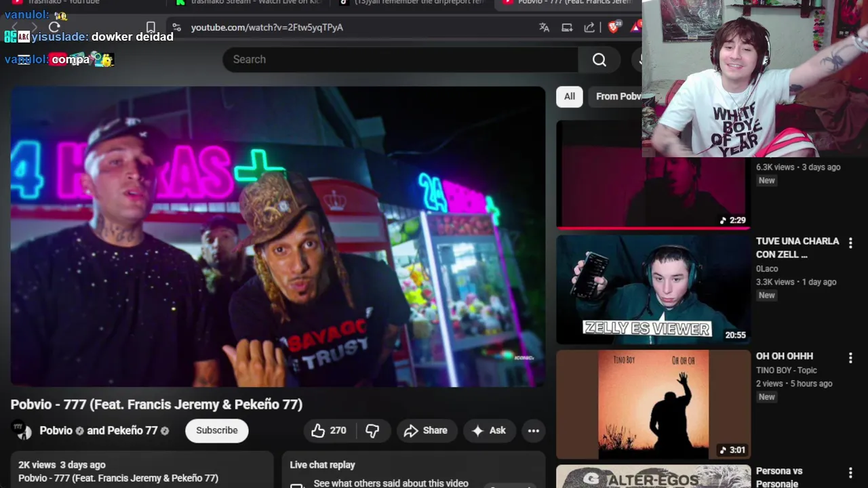
Task: Click TINO BOY - Topic channel name
Action: click(787, 370)
